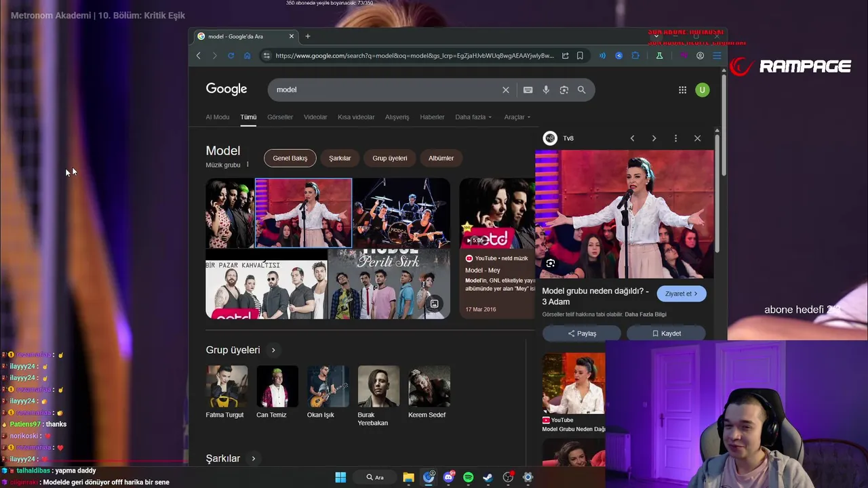The width and height of the screenshot is (868, 488).
Task: Show next image in preview panel
Action: pyautogui.click(x=654, y=138)
